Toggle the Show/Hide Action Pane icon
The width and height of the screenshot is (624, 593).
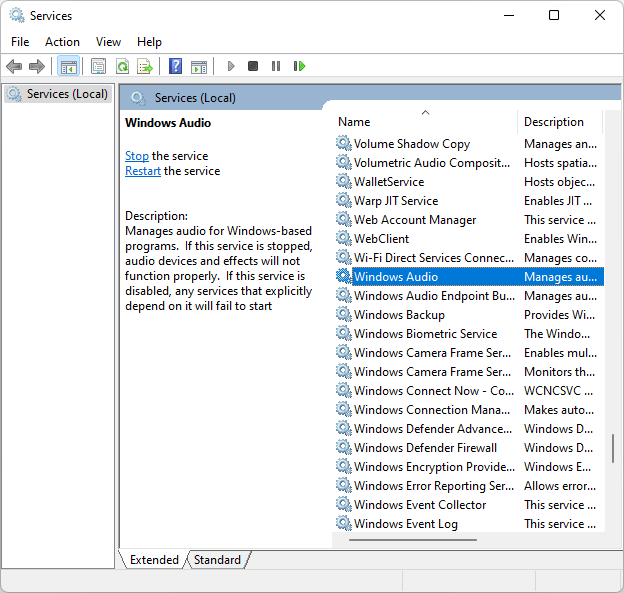pos(199,66)
